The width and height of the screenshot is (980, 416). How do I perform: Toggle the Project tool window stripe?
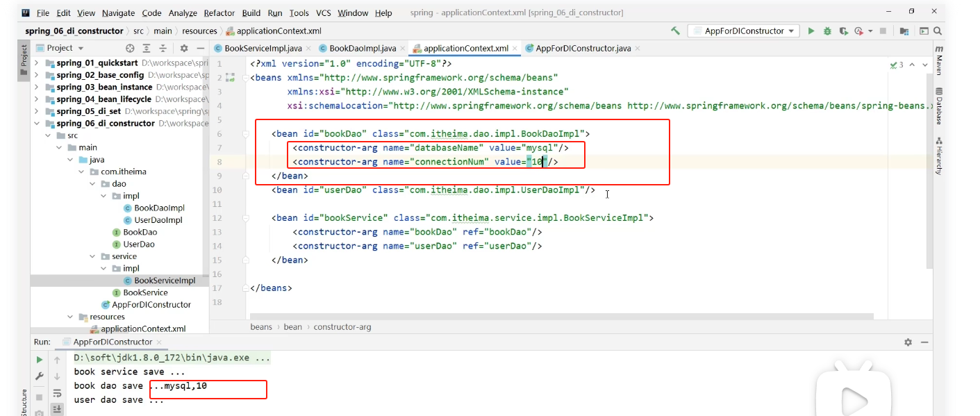coord(24,60)
